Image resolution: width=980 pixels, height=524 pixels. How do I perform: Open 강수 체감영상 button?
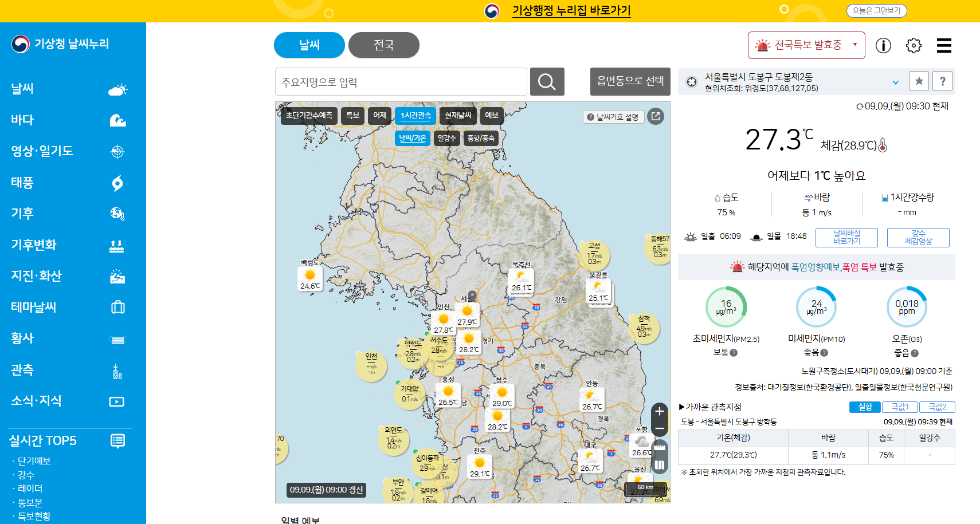pos(918,237)
